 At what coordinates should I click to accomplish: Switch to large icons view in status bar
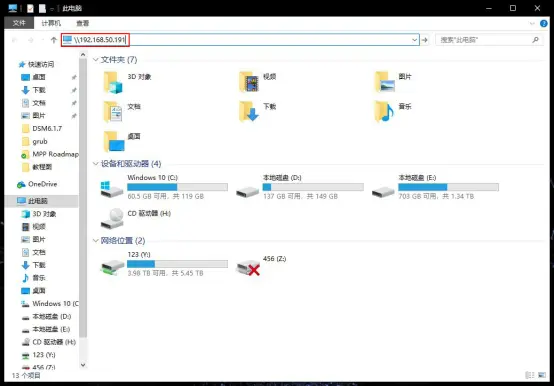(542, 375)
